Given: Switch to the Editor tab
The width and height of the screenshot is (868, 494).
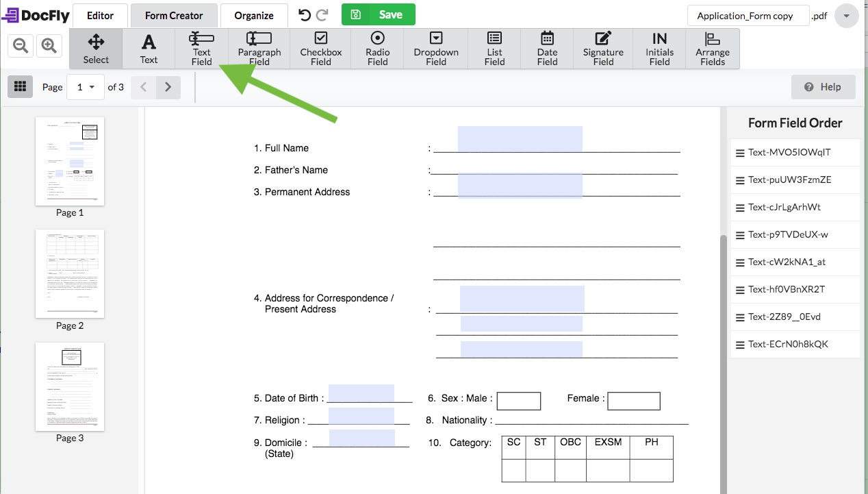Looking at the screenshot, I should (x=100, y=15).
